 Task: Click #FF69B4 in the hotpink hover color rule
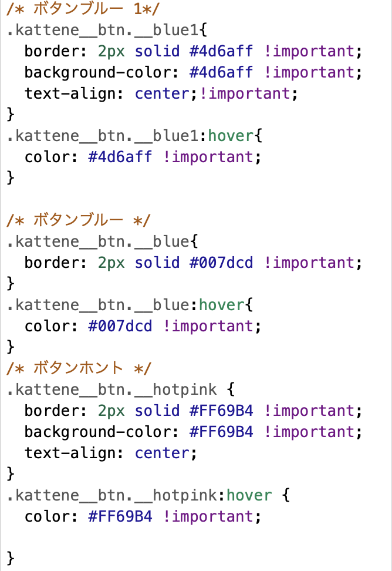(120, 516)
